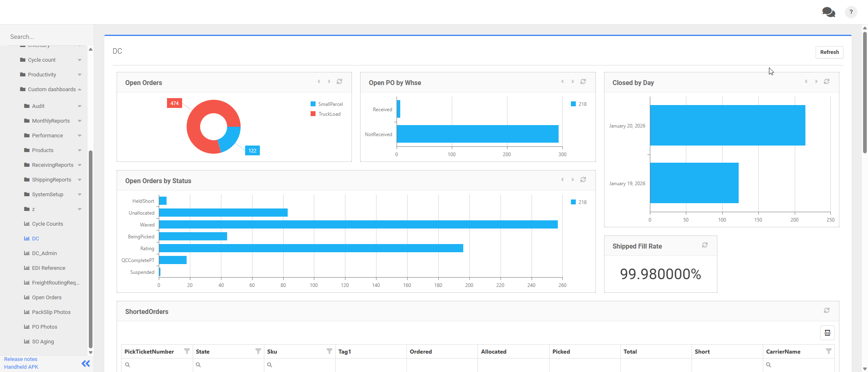Toggle the 218 legend in Open PO by Whse
The image size is (868, 372).
tap(578, 104)
